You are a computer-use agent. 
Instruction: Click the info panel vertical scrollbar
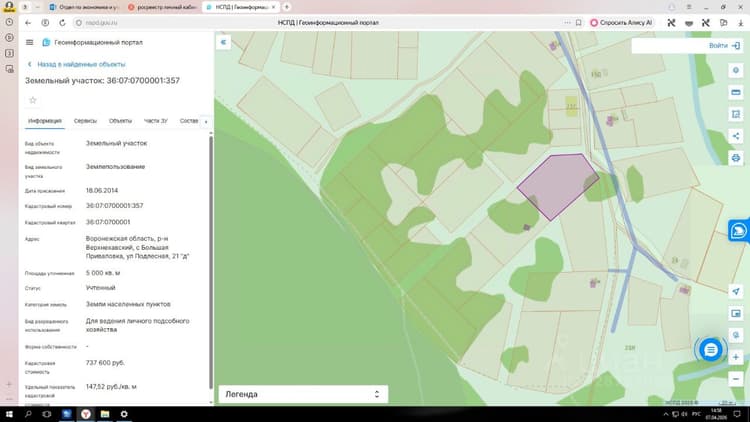(x=211, y=263)
